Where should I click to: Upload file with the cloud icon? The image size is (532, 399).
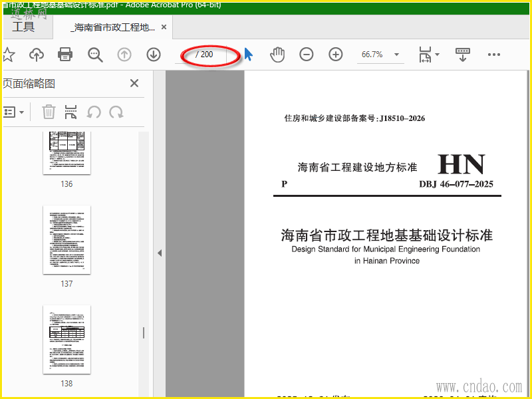point(37,55)
